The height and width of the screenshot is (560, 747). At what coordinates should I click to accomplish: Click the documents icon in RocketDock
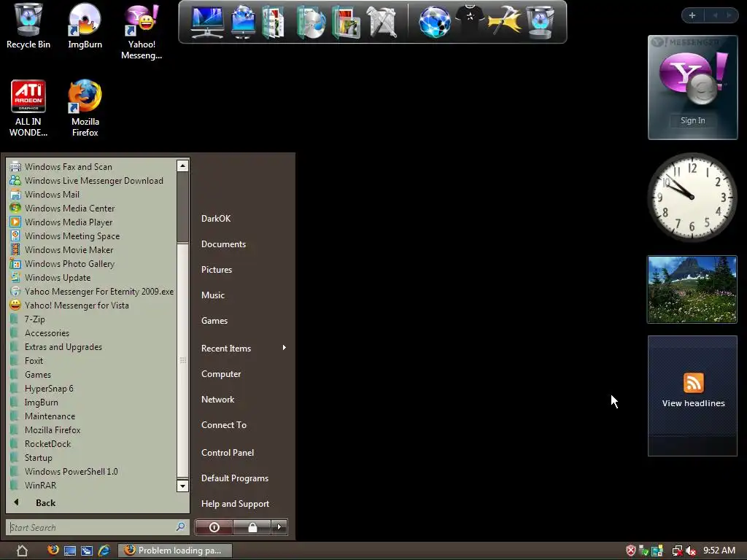point(274,22)
